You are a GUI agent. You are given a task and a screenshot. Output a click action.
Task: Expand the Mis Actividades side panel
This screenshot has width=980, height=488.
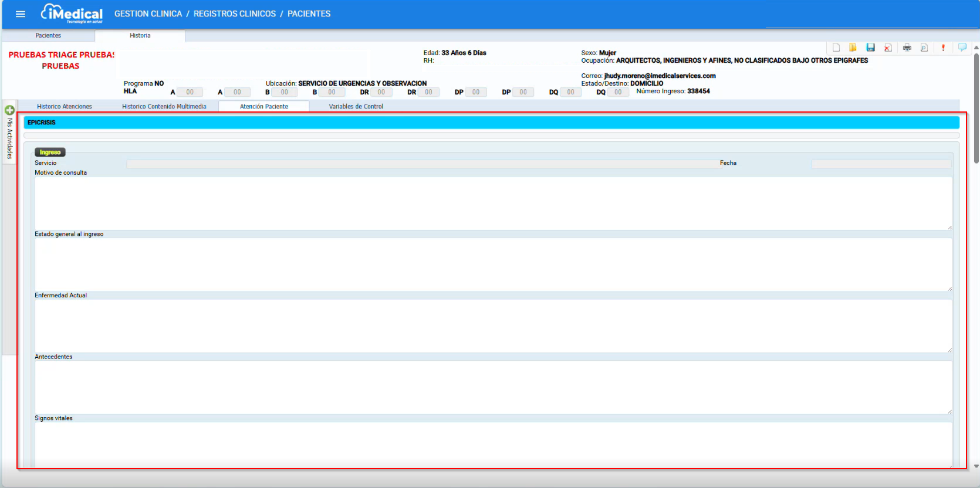[x=9, y=139]
